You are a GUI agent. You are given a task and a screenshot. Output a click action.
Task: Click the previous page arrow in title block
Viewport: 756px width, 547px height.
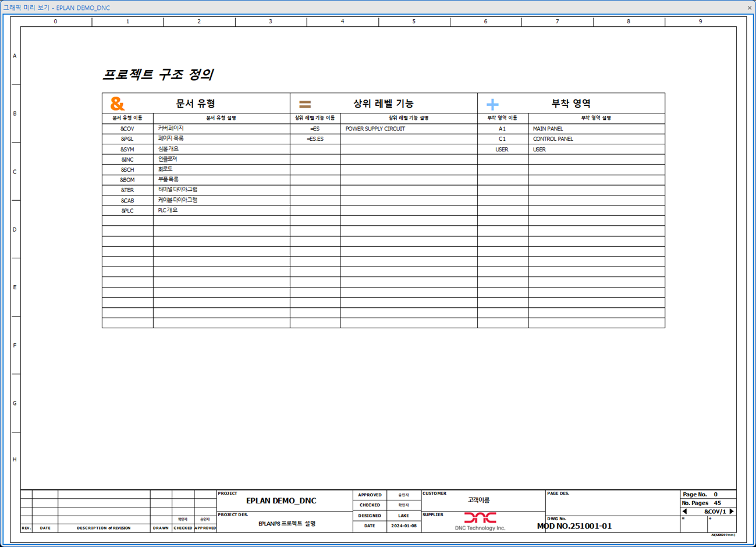point(685,512)
